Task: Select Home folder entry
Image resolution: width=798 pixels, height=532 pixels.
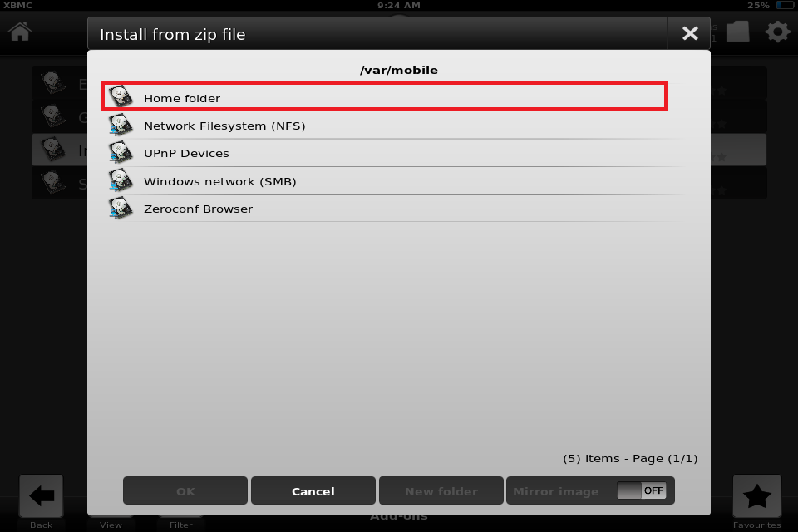Action: [x=382, y=97]
